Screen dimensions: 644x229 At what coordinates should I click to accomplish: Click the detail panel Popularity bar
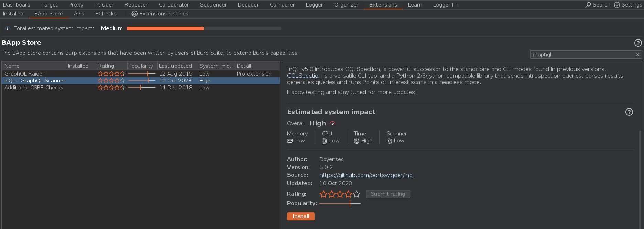point(340,203)
